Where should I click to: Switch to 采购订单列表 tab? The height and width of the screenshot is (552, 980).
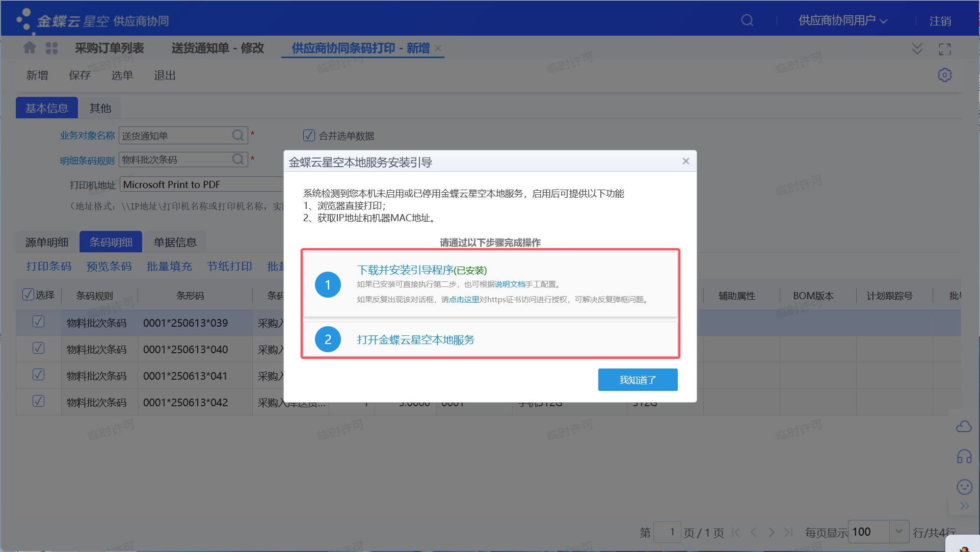pos(109,48)
